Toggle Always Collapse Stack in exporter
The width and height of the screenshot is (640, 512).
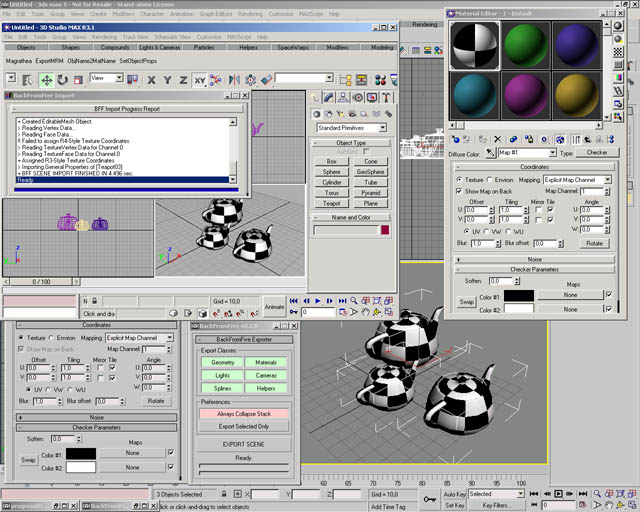click(x=244, y=414)
